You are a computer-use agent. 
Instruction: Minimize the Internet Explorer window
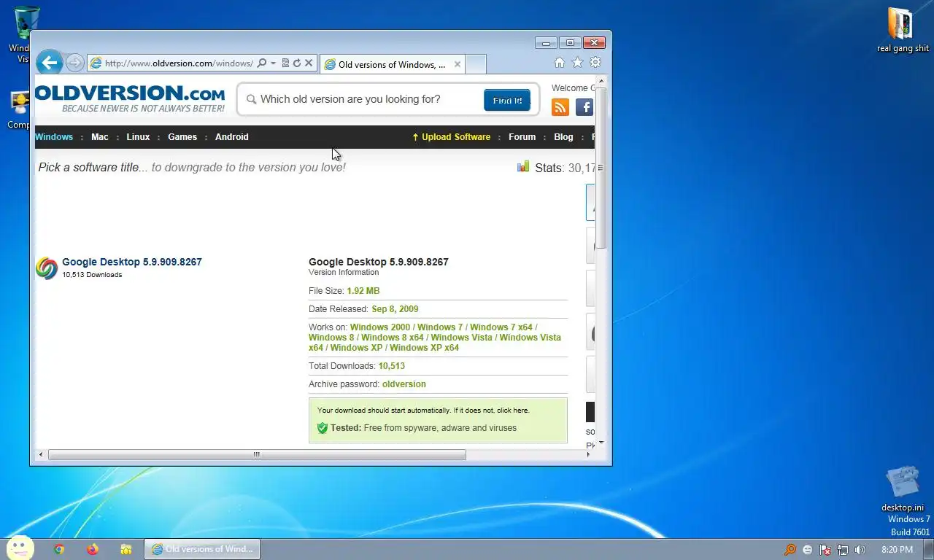click(546, 43)
